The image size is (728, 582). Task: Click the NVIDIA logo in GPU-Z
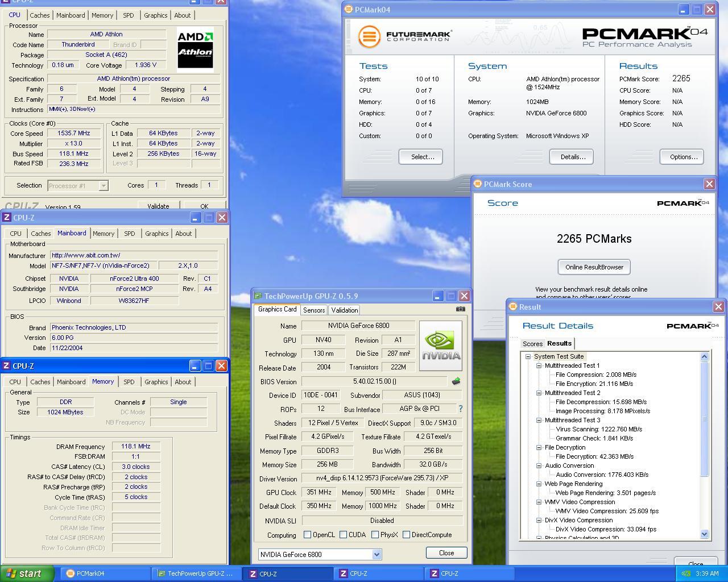click(441, 346)
